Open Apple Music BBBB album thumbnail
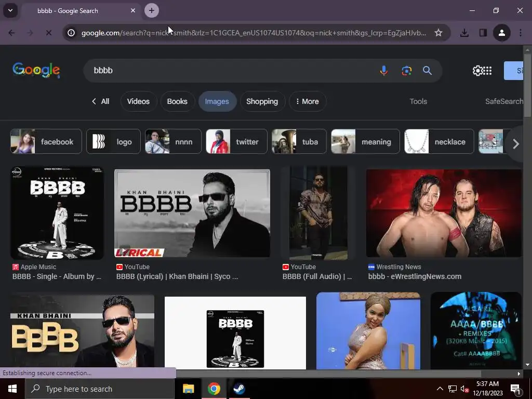This screenshot has width=532, height=399. 57,213
